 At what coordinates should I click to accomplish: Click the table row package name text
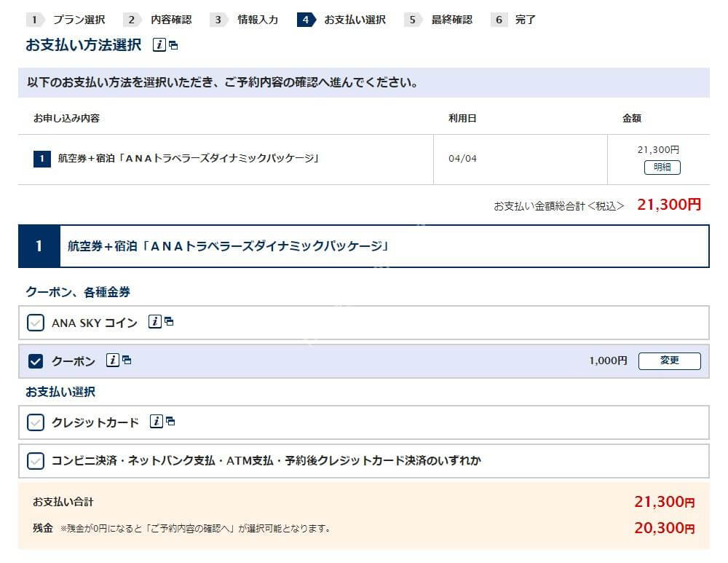(x=189, y=158)
